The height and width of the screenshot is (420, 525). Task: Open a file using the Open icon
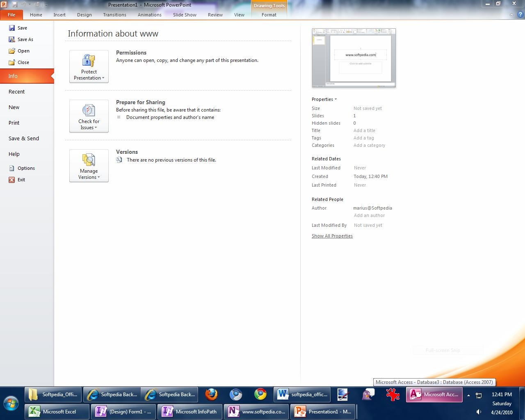12,51
